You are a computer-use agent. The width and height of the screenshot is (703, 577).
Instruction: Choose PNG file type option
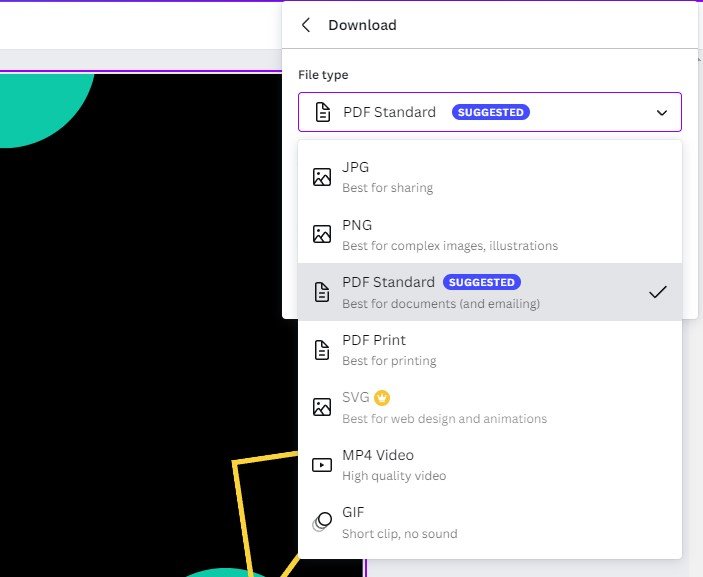(490, 234)
